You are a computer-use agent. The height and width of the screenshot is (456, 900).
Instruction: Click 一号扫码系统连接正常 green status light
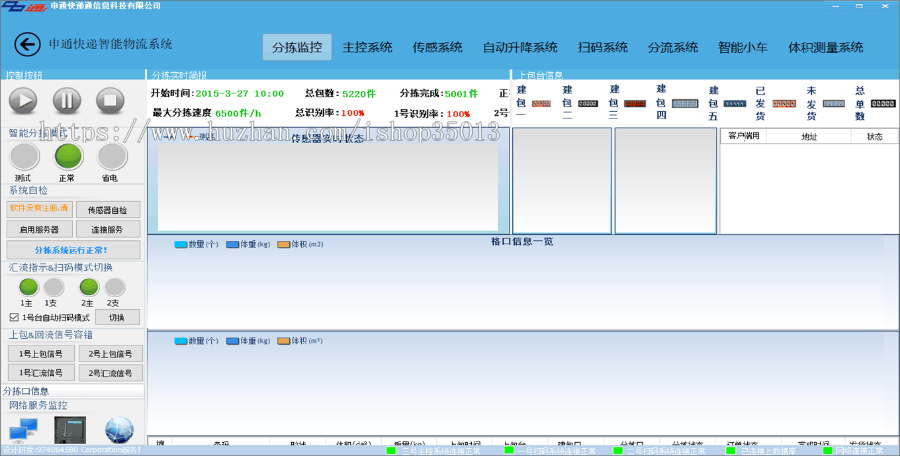click(509, 451)
